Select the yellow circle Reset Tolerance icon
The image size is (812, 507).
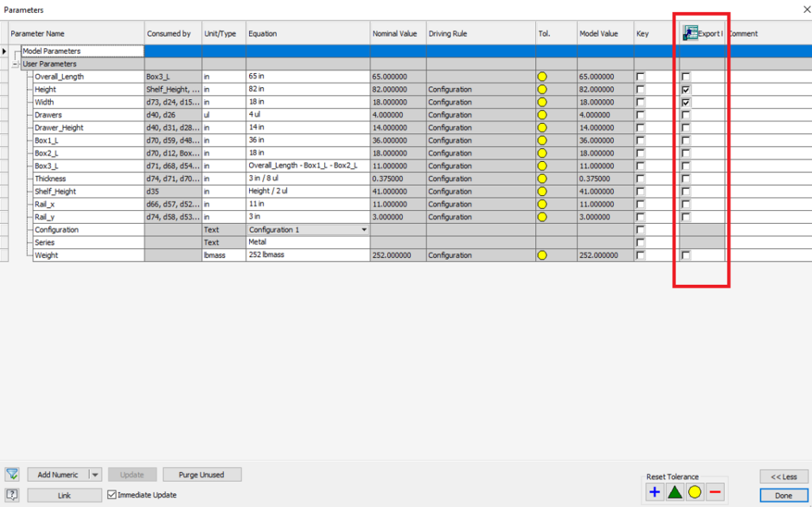click(695, 492)
